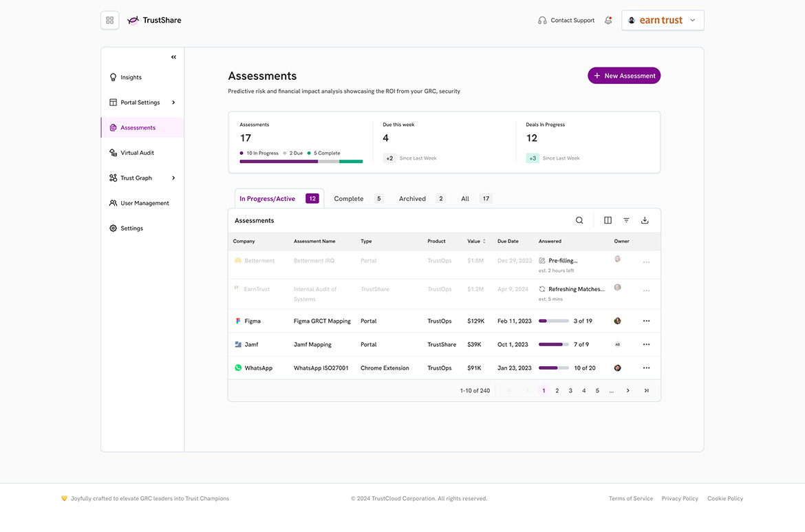Click the TrustShare logo

pos(154,20)
